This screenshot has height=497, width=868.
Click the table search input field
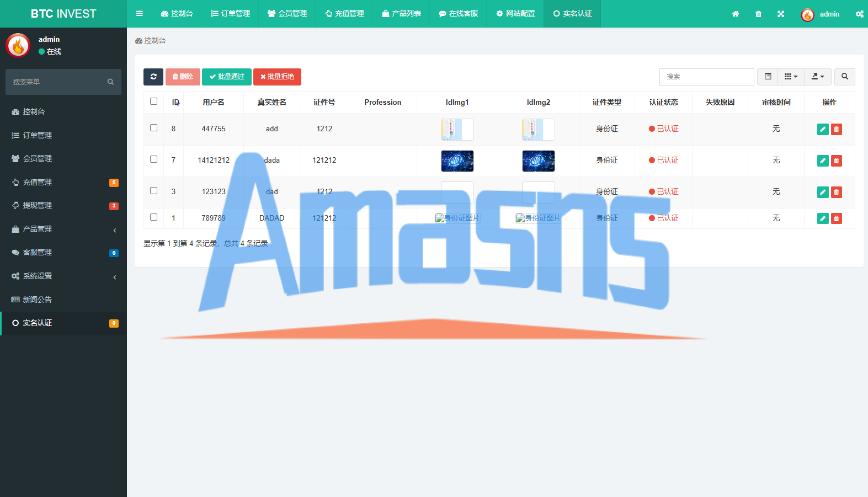coord(707,77)
